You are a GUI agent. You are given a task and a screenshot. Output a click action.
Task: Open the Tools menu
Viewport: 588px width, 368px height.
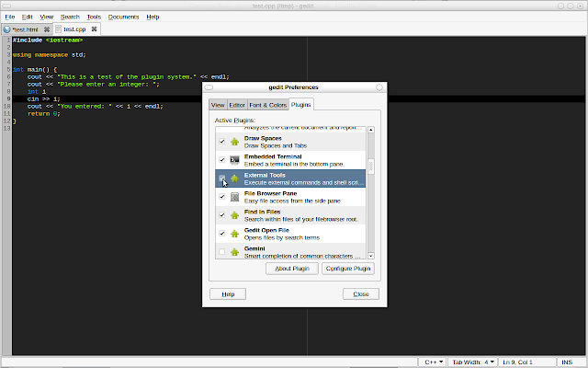click(94, 17)
